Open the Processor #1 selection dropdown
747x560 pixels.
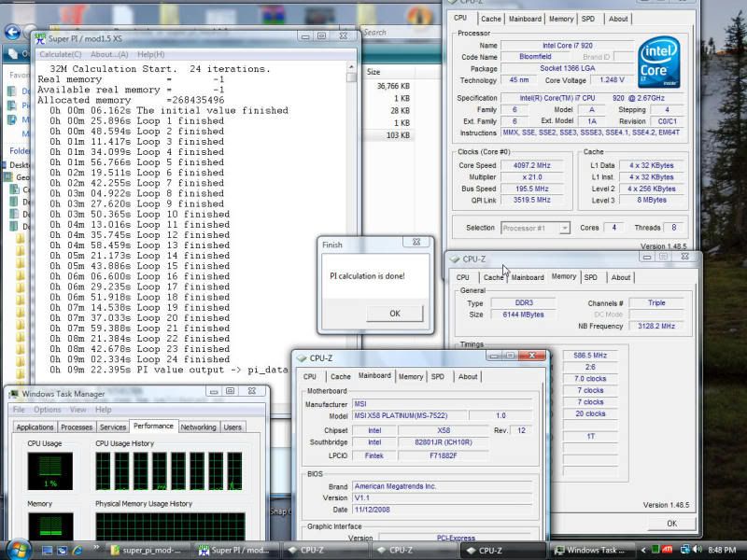[535, 228]
